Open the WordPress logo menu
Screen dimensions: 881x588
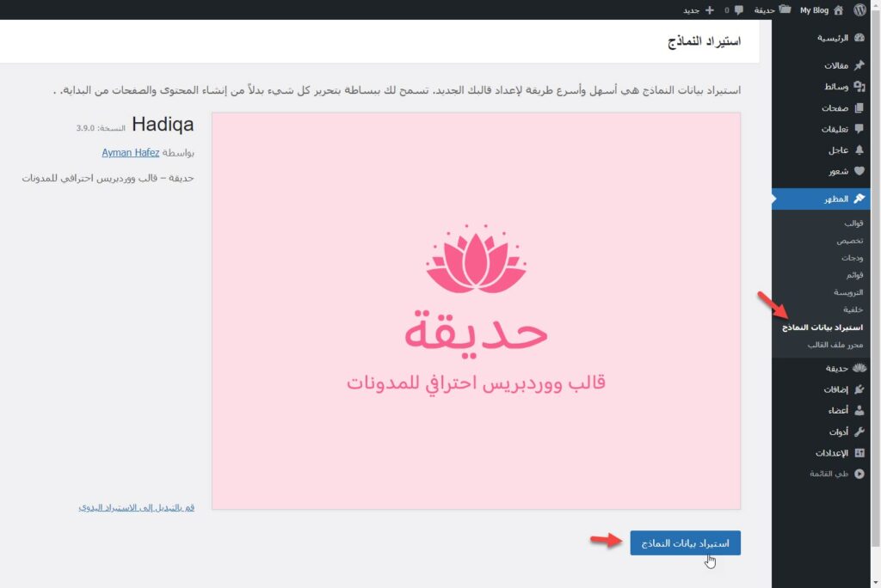pos(859,10)
